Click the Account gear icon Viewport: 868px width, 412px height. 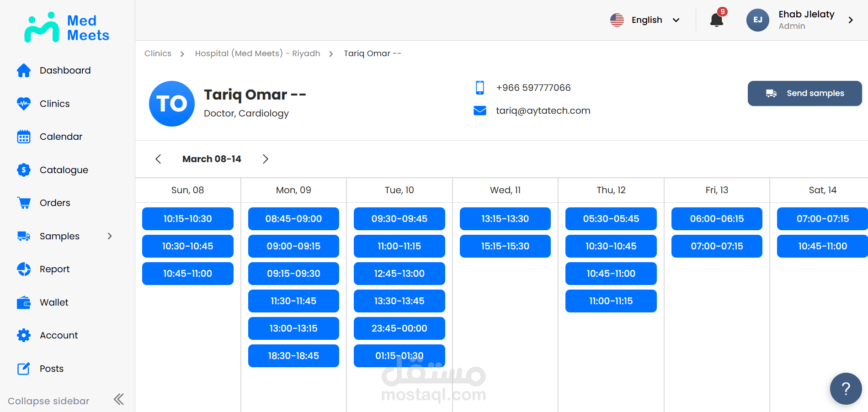[24, 335]
